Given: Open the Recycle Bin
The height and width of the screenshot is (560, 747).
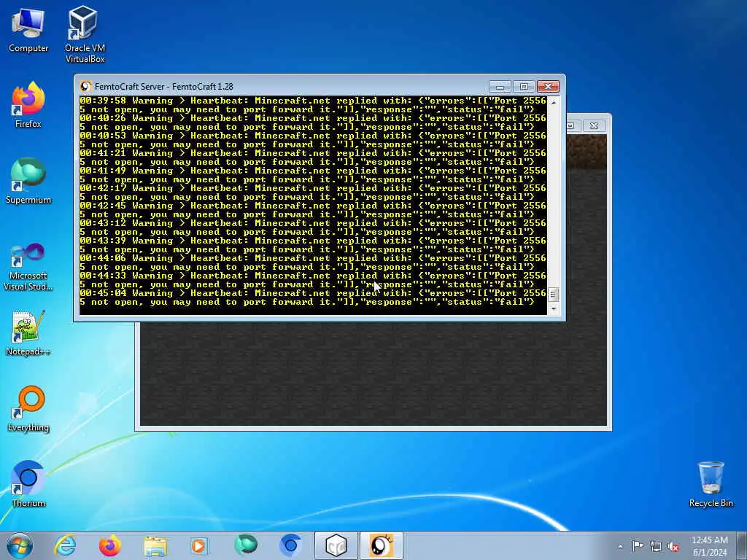Looking at the screenshot, I should click(x=711, y=484).
